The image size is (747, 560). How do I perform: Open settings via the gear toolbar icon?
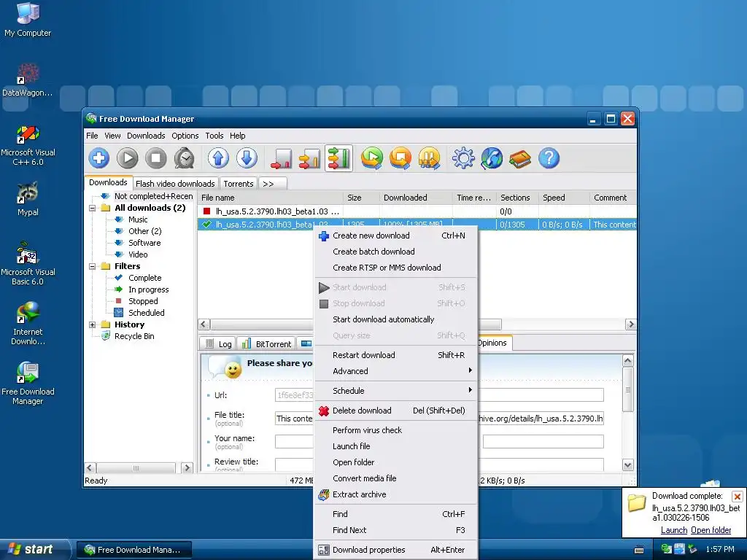coord(463,158)
